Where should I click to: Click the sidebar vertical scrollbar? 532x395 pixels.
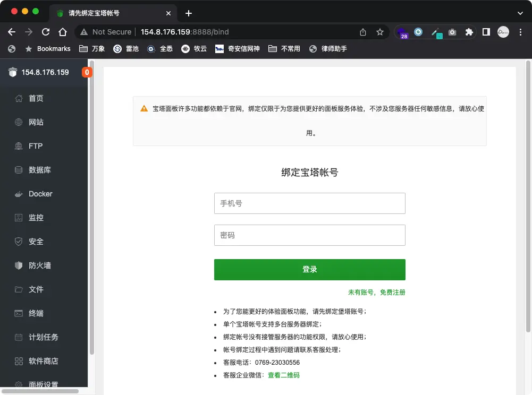tap(91, 208)
